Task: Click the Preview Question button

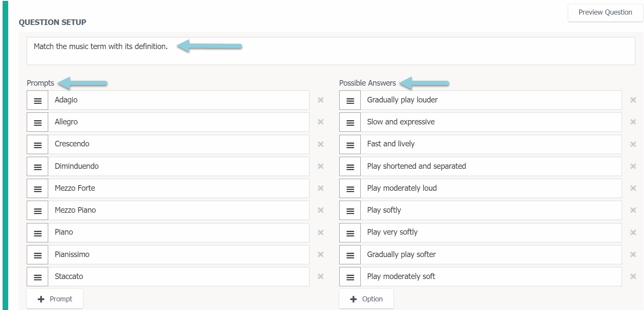Action: tap(605, 12)
